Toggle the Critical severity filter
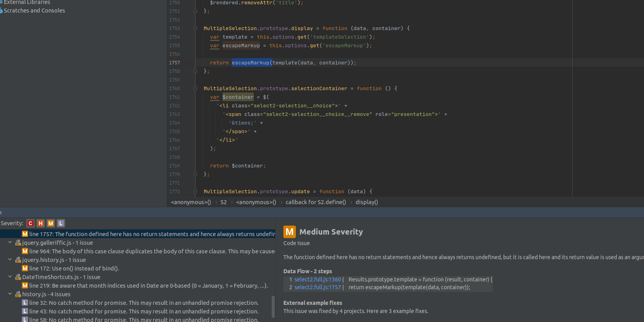 coord(30,223)
